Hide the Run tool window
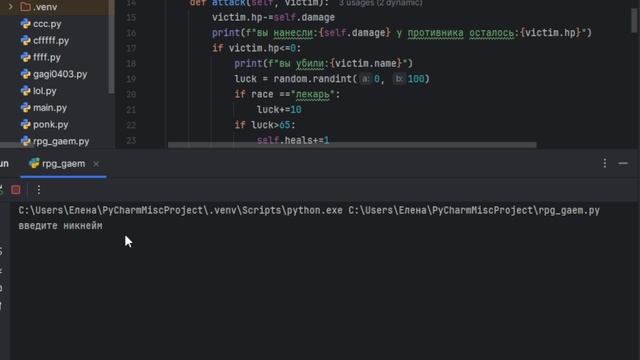640x360 pixels. 623,163
